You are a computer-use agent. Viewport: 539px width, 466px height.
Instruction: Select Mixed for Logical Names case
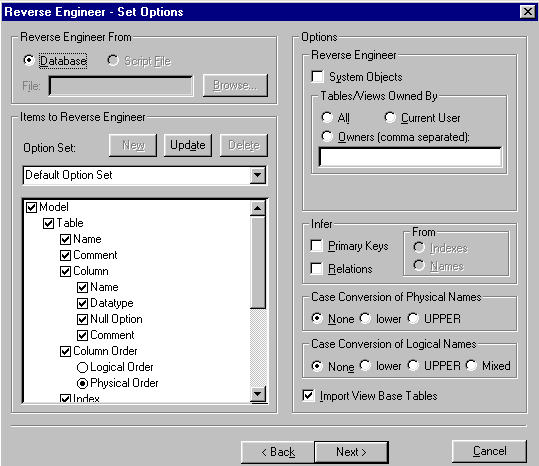tap(471, 366)
